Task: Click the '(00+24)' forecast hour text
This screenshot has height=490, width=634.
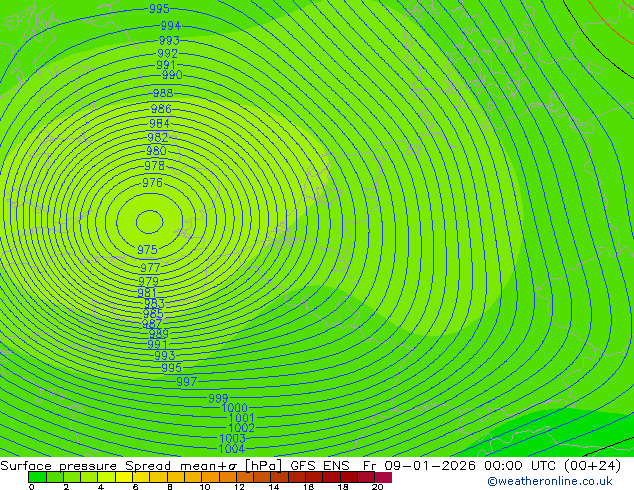Action: pos(592,466)
